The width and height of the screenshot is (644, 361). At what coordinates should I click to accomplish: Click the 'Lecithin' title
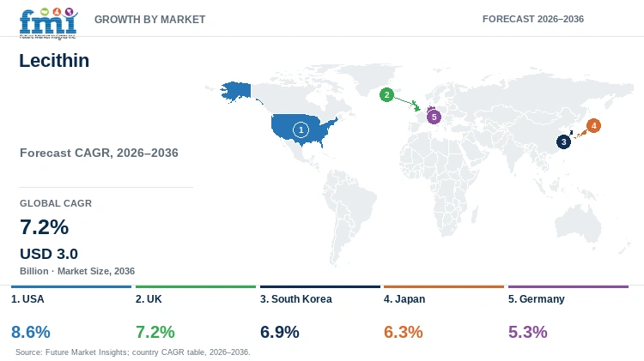point(54,61)
